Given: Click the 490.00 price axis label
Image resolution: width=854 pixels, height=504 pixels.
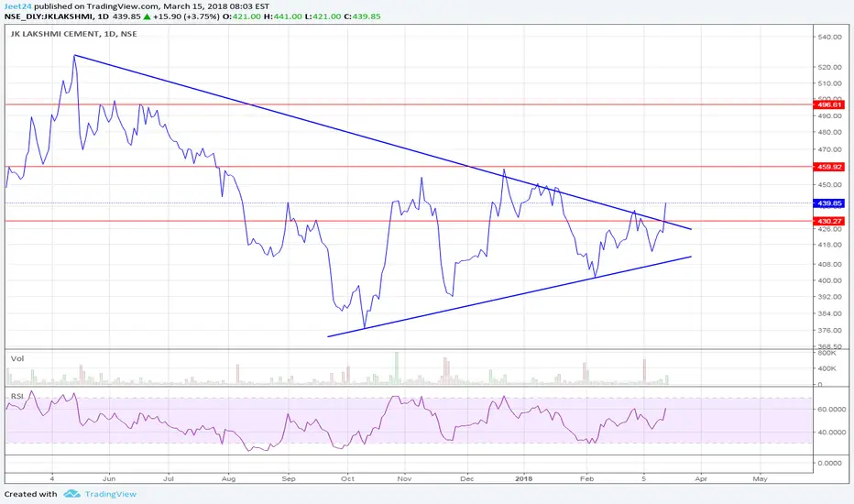Looking at the screenshot, I should tap(830, 115).
